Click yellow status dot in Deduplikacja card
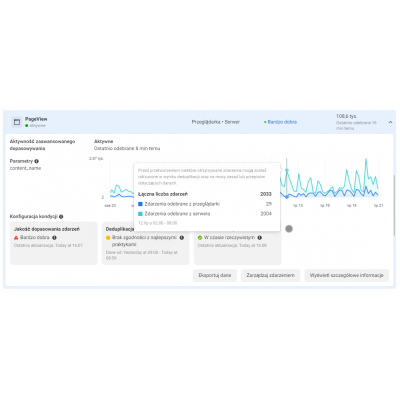The height and width of the screenshot is (400, 400). click(108, 238)
